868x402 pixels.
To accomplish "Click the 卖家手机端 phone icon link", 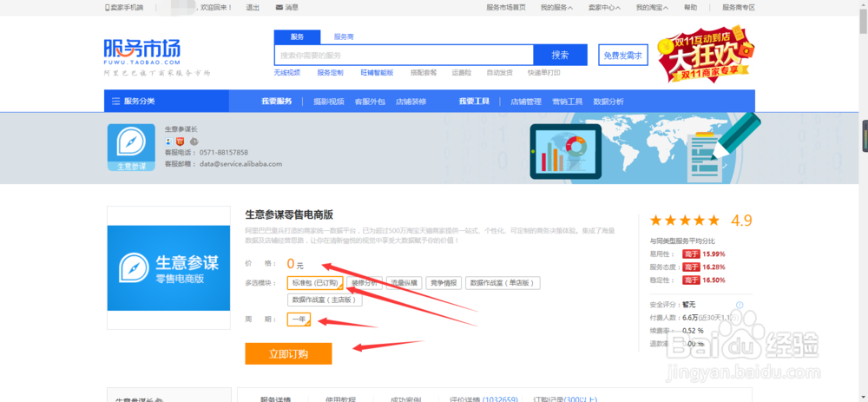I will (124, 7).
